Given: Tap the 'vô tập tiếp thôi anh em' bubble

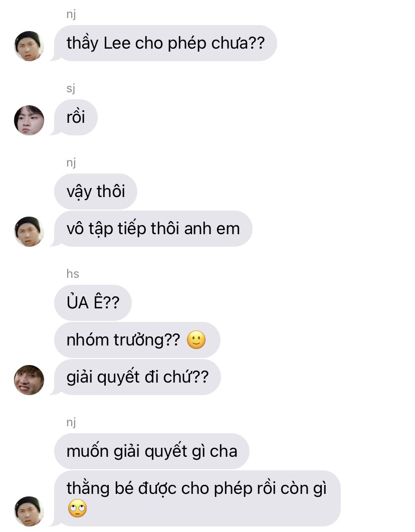Looking at the screenshot, I should pos(153,229).
